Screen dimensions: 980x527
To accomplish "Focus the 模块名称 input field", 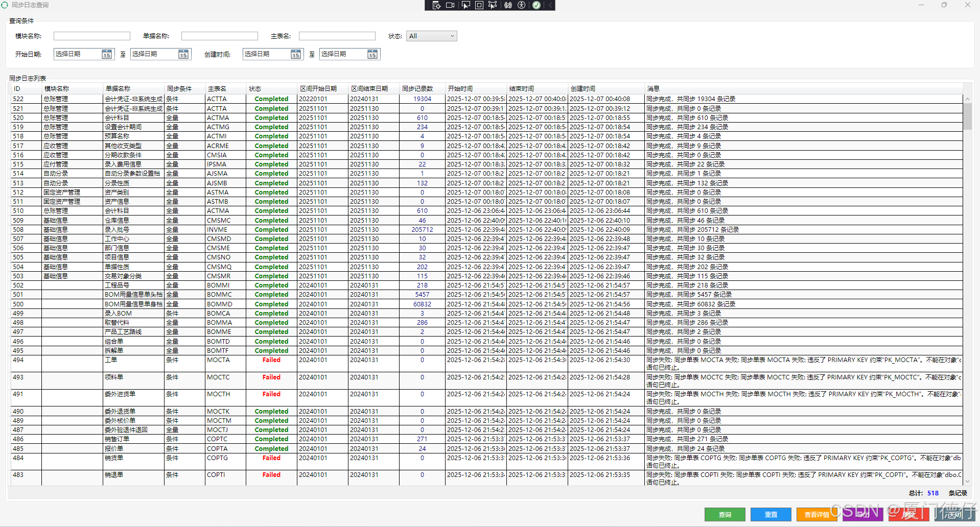I will (92, 36).
